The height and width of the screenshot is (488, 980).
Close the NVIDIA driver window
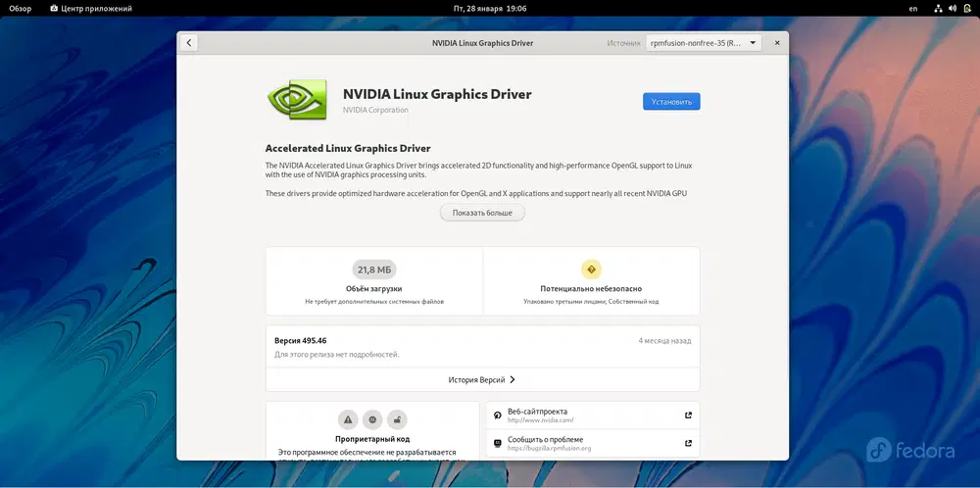point(777,43)
